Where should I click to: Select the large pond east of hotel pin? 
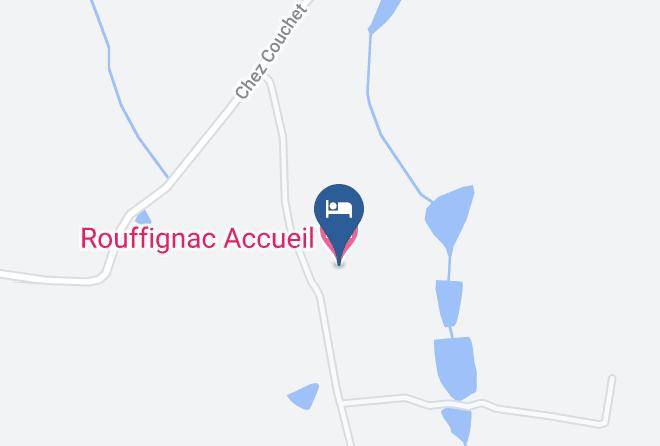(450, 216)
